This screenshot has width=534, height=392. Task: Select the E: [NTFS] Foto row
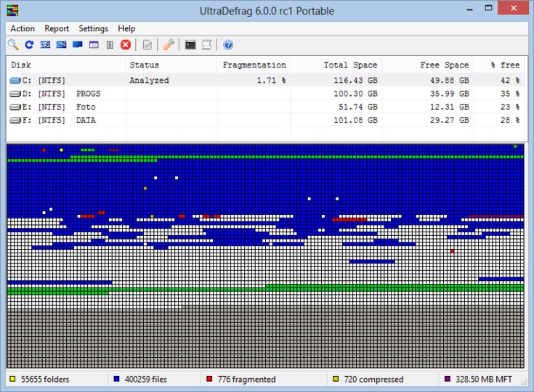tap(266, 107)
